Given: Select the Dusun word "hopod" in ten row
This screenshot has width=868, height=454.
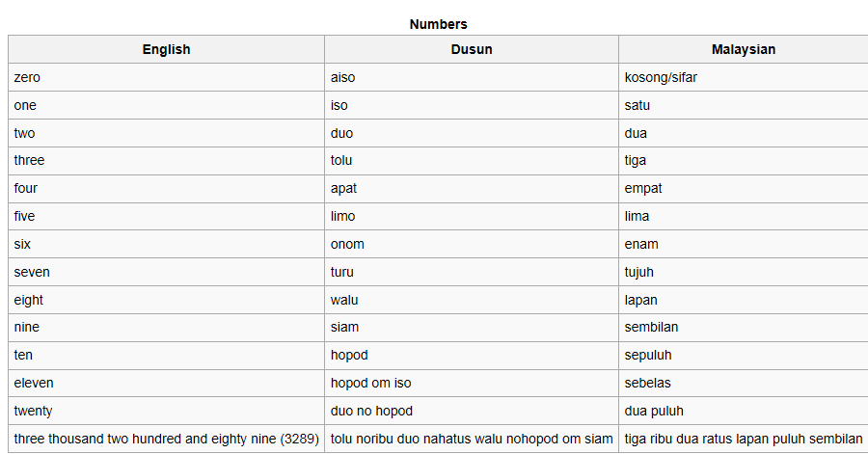Looking at the screenshot, I should coord(349,355).
